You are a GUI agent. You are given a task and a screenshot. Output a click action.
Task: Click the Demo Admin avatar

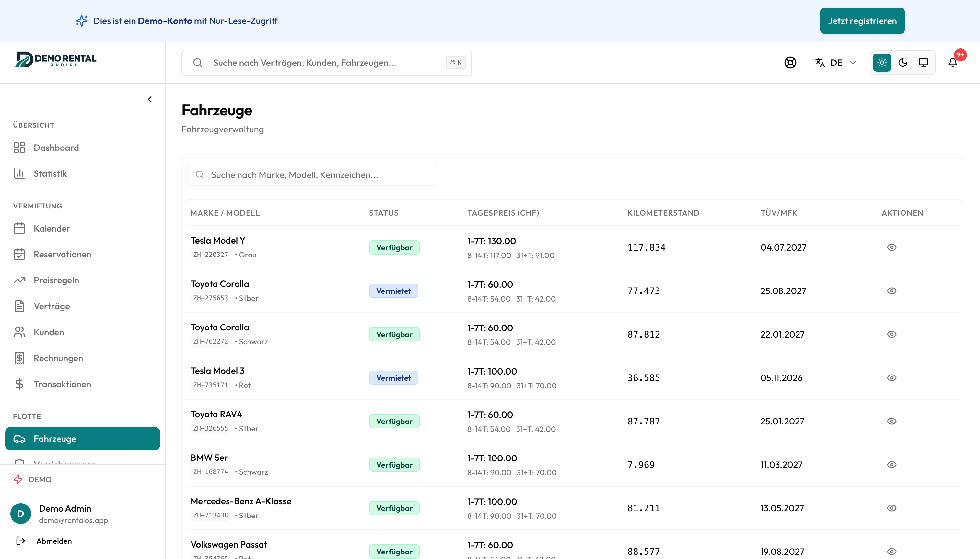21,513
